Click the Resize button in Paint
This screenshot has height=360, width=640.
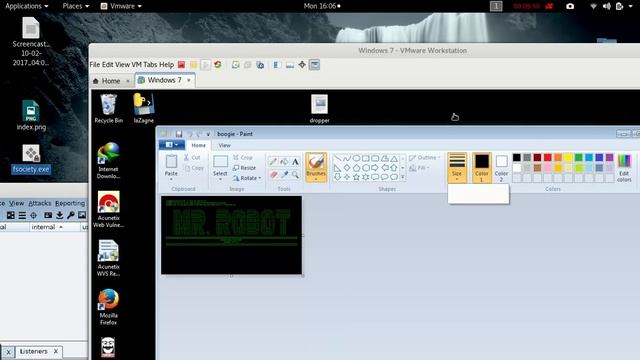(244, 168)
